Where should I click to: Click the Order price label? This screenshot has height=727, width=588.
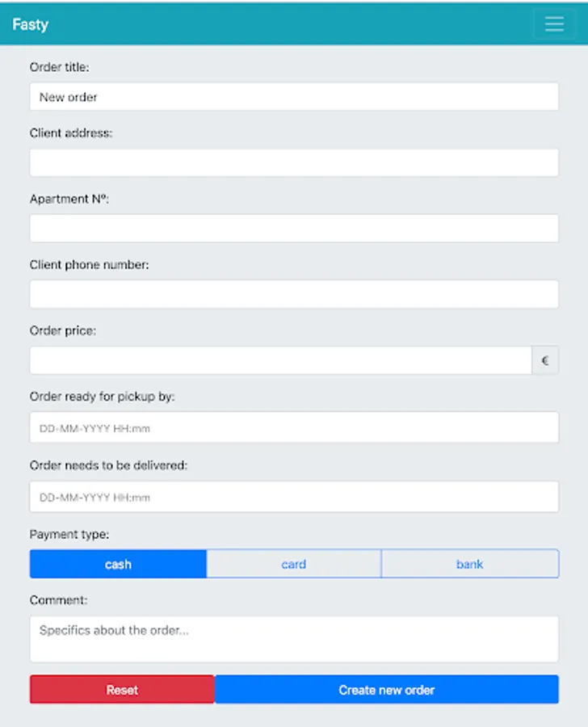(63, 330)
